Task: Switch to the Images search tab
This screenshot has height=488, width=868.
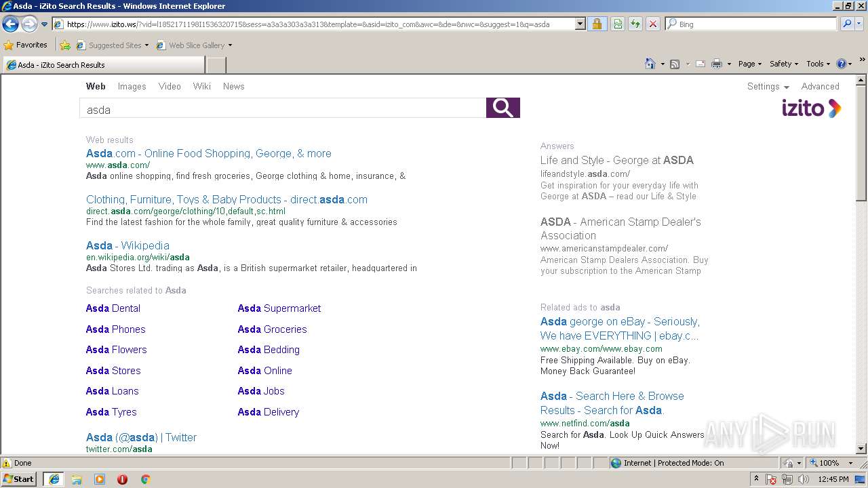Action: point(132,87)
